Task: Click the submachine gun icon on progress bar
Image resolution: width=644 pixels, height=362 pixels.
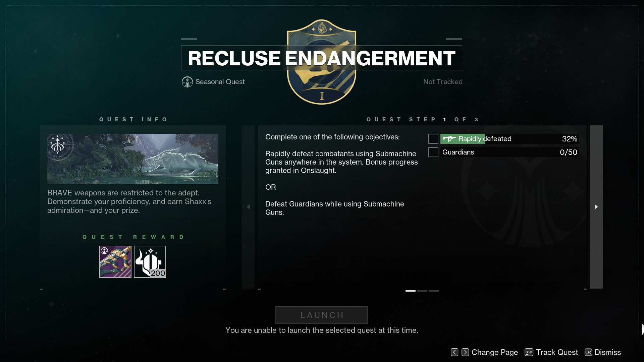Action: coord(449,138)
